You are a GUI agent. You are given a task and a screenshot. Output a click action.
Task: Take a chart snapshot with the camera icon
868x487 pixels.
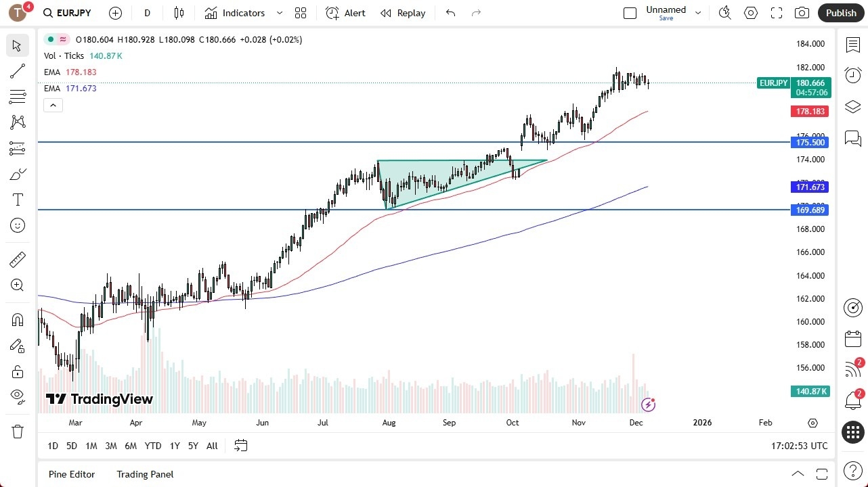pyautogui.click(x=801, y=13)
